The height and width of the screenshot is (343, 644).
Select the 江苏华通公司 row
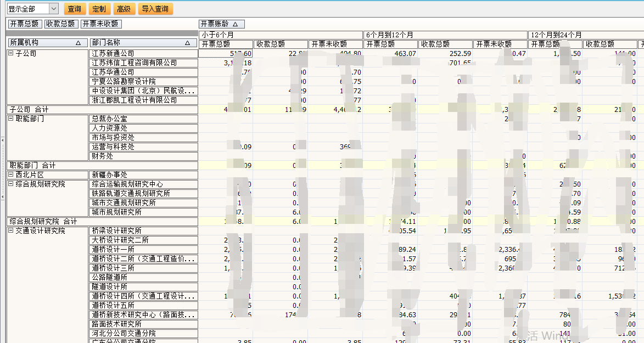click(x=143, y=72)
